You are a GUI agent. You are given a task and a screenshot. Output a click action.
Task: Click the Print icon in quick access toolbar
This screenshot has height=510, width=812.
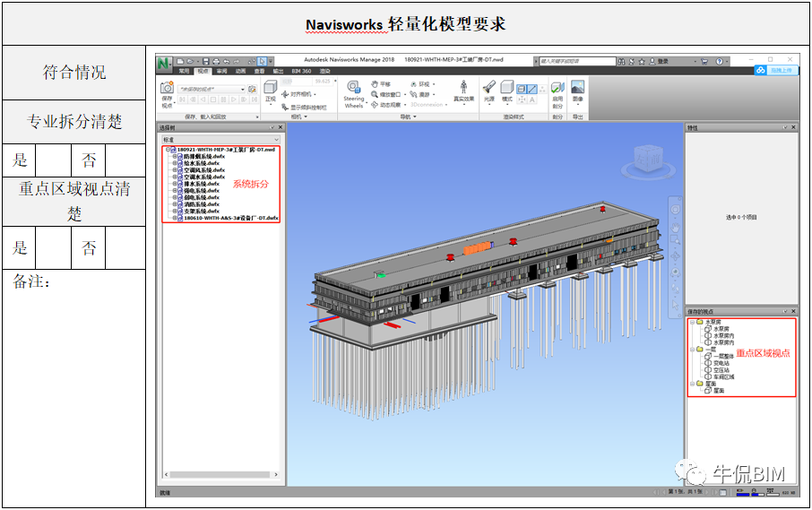(215, 61)
